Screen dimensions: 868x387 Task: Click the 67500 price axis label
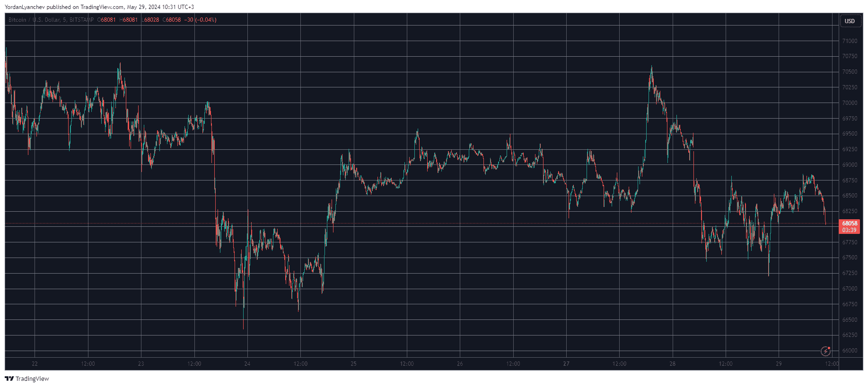click(850, 258)
